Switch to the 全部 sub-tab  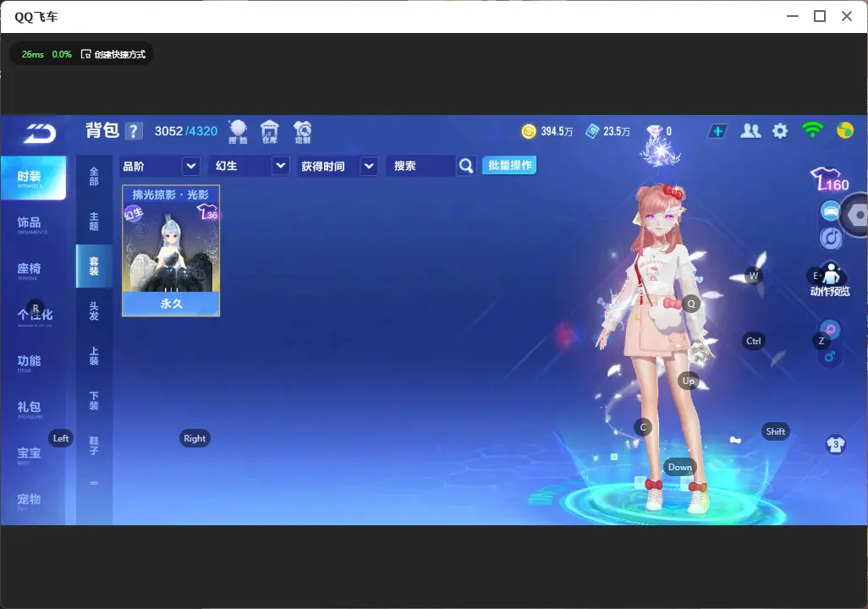click(x=94, y=177)
